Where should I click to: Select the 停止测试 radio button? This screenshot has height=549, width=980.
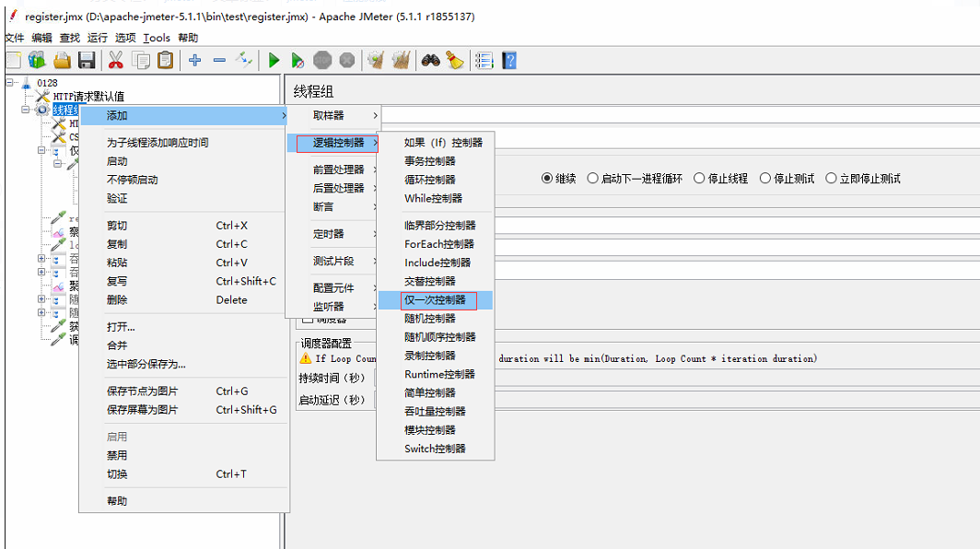pyautogui.click(x=765, y=178)
